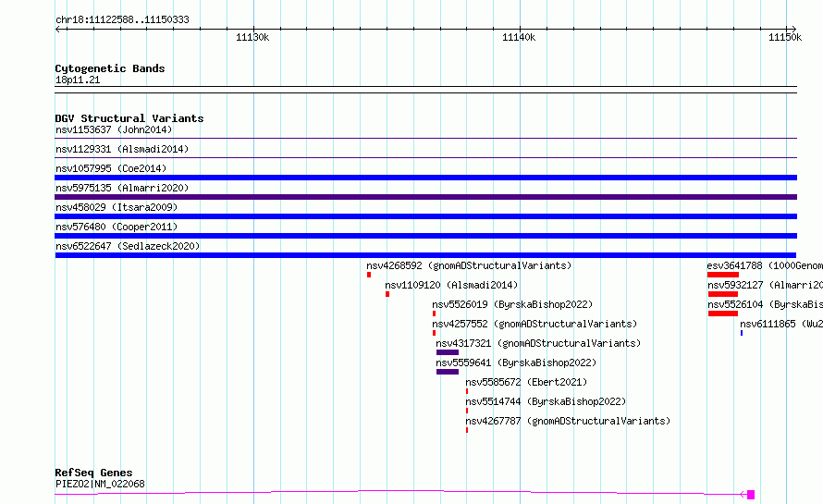Open the nsv4267787 gnomAD variant label
The height and width of the screenshot is (504, 823).
568,421
